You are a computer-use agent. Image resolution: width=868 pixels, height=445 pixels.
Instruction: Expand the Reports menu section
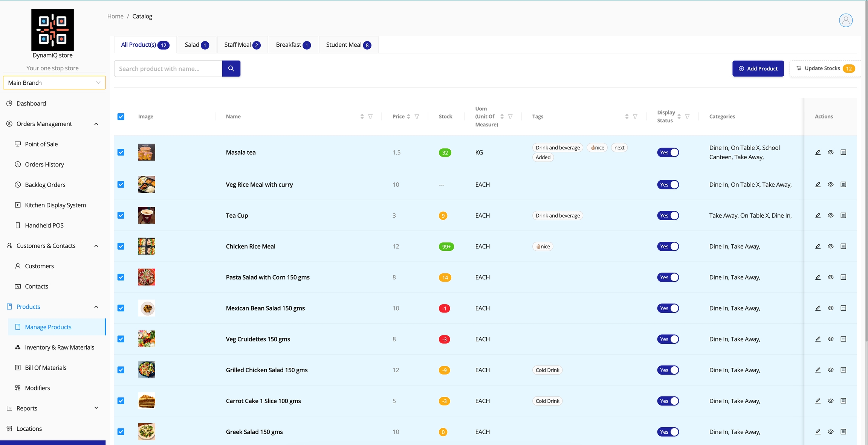tap(96, 408)
